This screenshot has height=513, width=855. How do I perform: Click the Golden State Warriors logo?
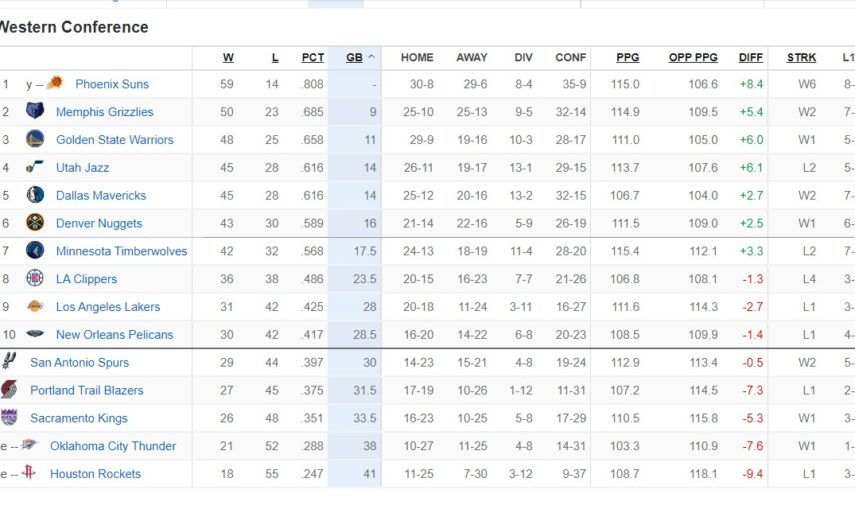(35, 140)
